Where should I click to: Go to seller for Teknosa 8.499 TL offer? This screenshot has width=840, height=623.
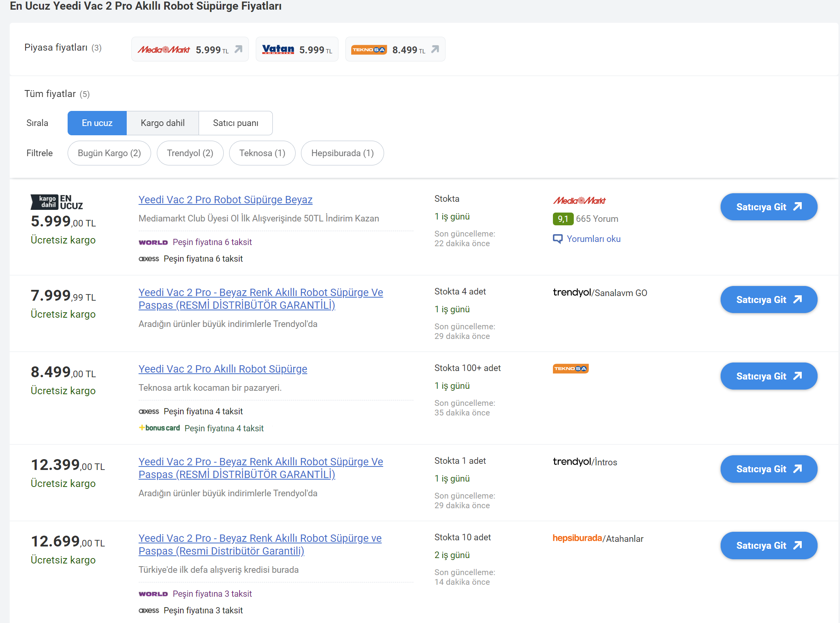pos(769,376)
